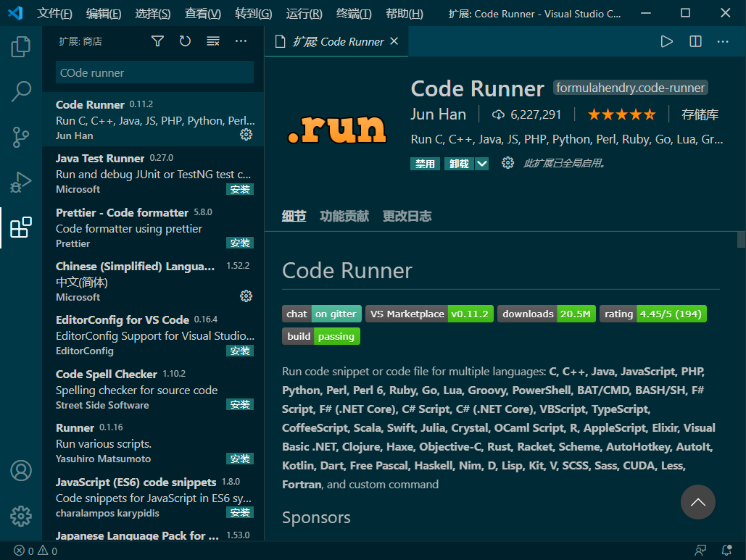This screenshot has height=560, width=746.
Task: Install EditorConfig for VS Code
Action: coord(240,351)
